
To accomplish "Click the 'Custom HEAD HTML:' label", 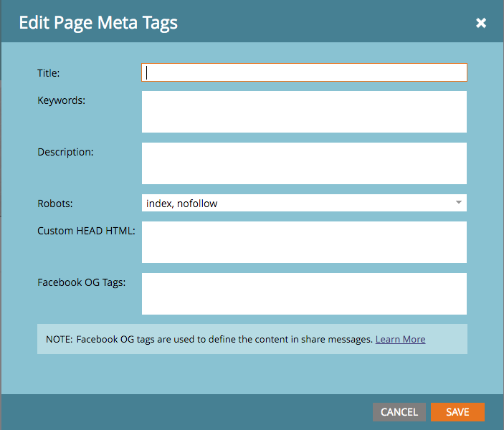I will [86, 231].
